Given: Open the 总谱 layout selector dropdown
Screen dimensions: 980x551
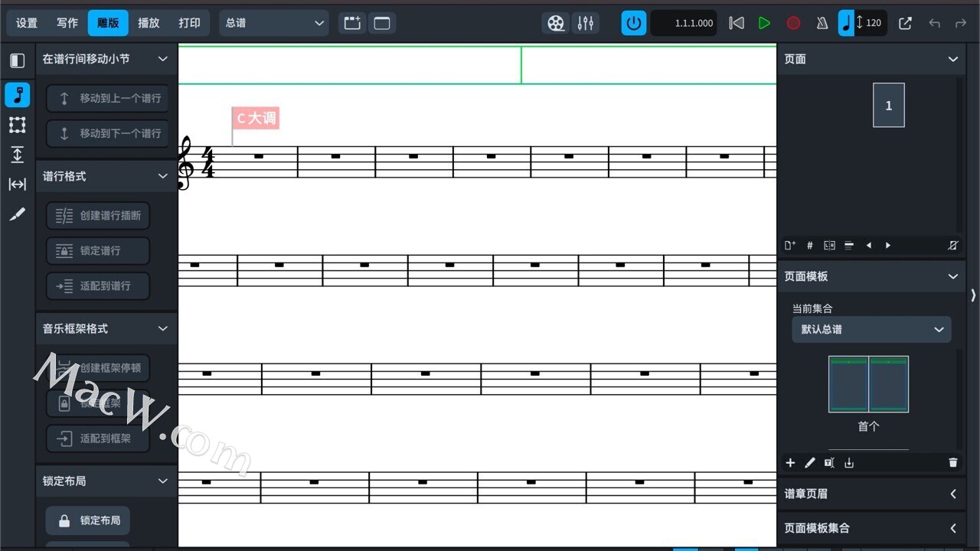Looking at the screenshot, I should coord(274,23).
